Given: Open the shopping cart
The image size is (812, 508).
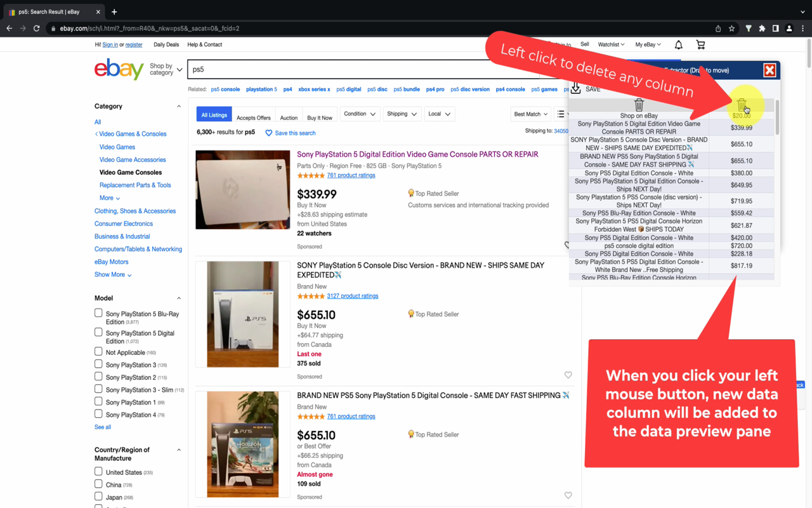Looking at the screenshot, I should [700, 44].
